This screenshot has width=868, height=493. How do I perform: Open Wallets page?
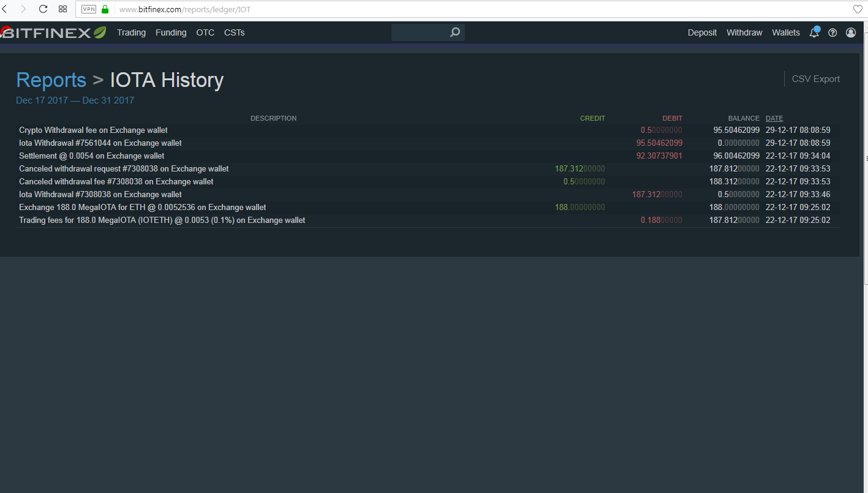(x=786, y=32)
